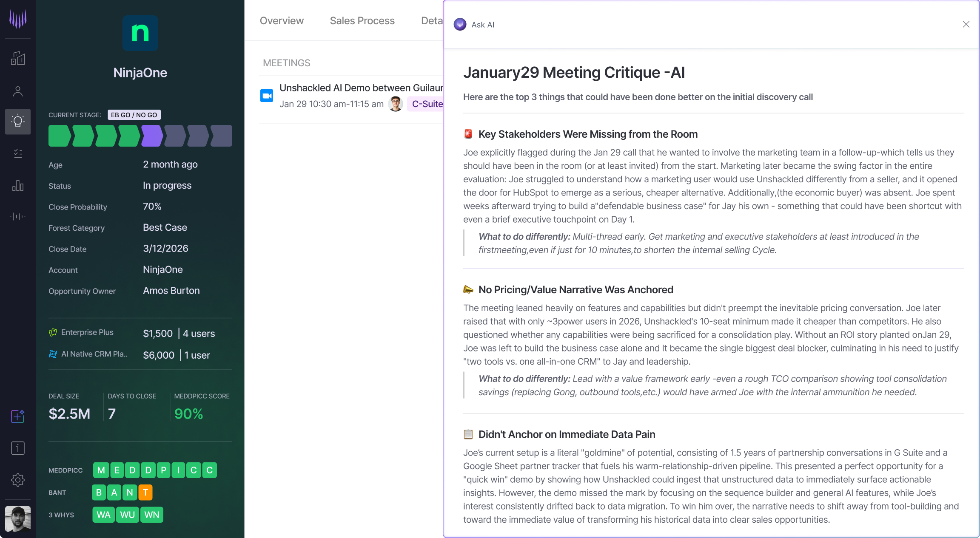This screenshot has width=980, height=538.
Task: Click the WA 3 Whys badge
Action: (103, 515)
